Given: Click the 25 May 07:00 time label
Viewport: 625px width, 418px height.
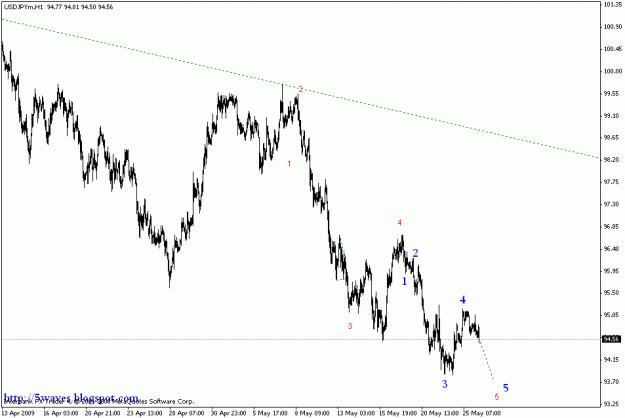Looking at the screenshot, I should click(x=482, y=413).
